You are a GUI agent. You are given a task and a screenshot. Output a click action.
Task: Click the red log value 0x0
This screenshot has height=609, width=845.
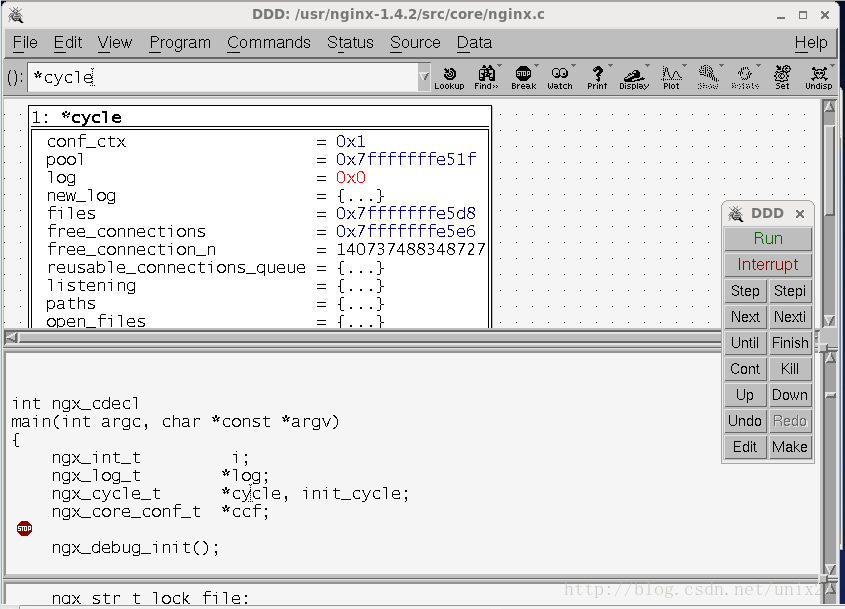[351, 178]
